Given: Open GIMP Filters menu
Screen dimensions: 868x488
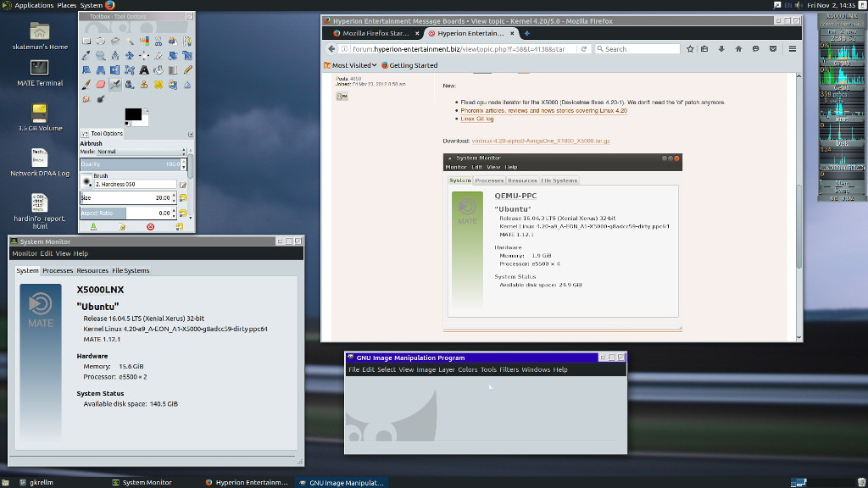Looking at the screenshot, I should tap(509, 369).
